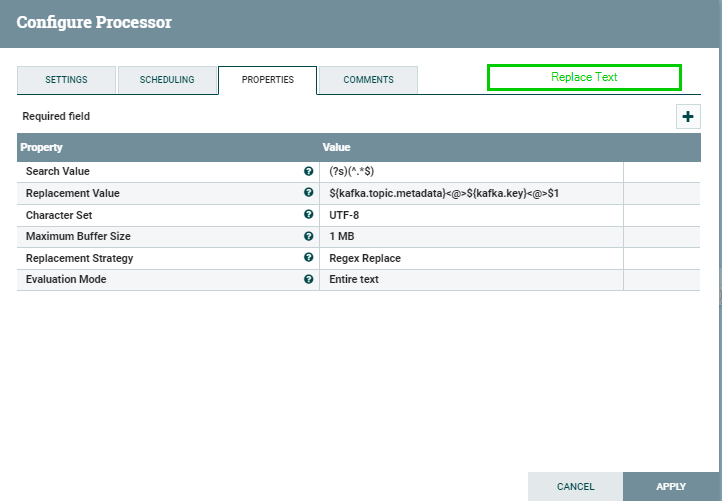Click help icon next to Character Set
This screenshot has height=501, width=722.
(308, 214)
